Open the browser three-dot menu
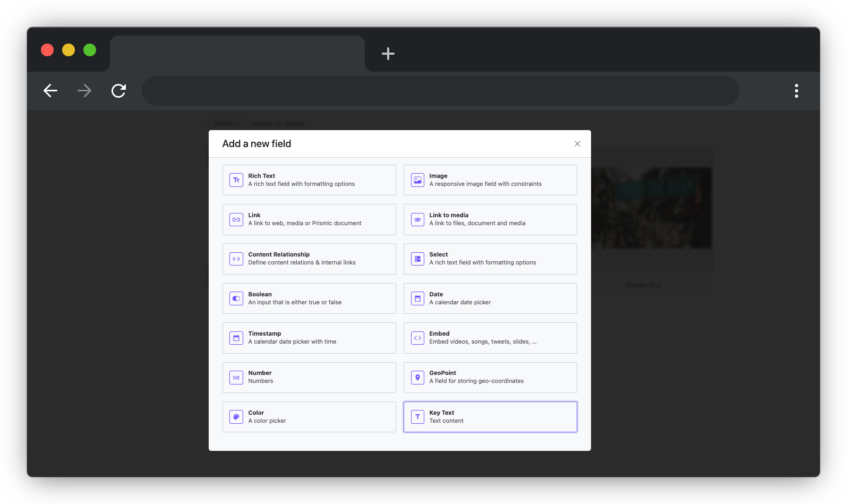This screenshot has width=847, height=504. point(796,91)
